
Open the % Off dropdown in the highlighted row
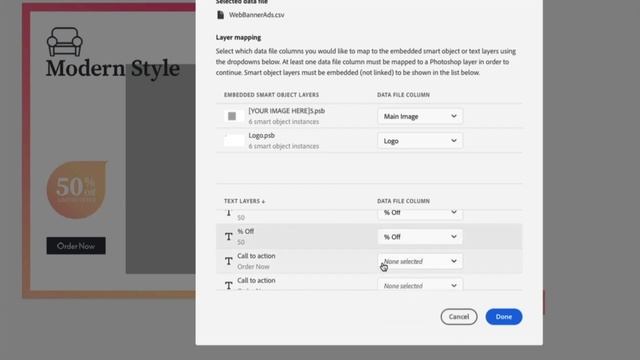coord(420,237)
